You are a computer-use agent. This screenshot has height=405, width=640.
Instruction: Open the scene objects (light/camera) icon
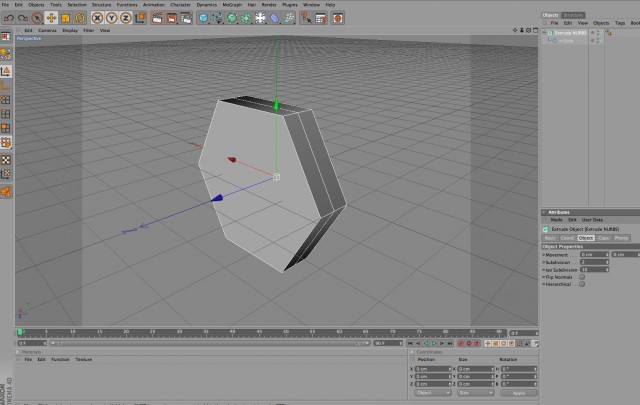pos(260,18)
